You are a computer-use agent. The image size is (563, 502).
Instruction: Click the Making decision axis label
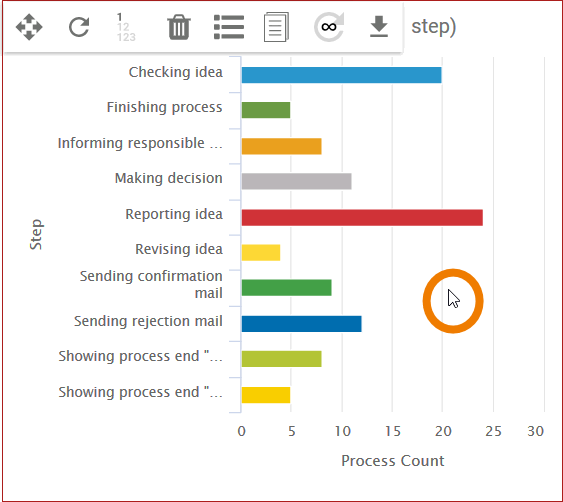click(169, 178)
